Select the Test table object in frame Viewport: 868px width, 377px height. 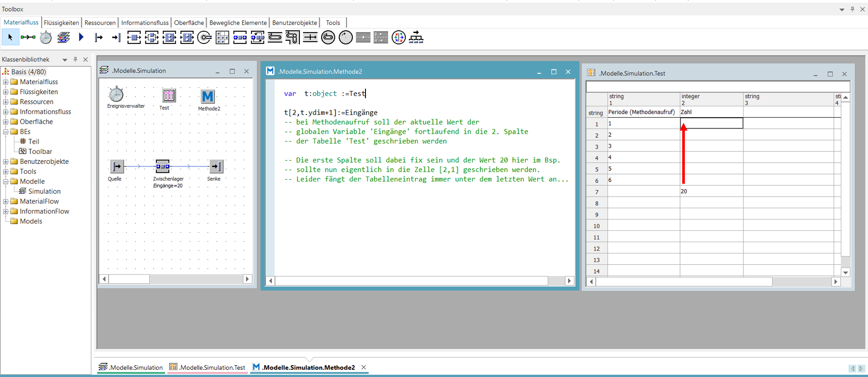[169, 95]
